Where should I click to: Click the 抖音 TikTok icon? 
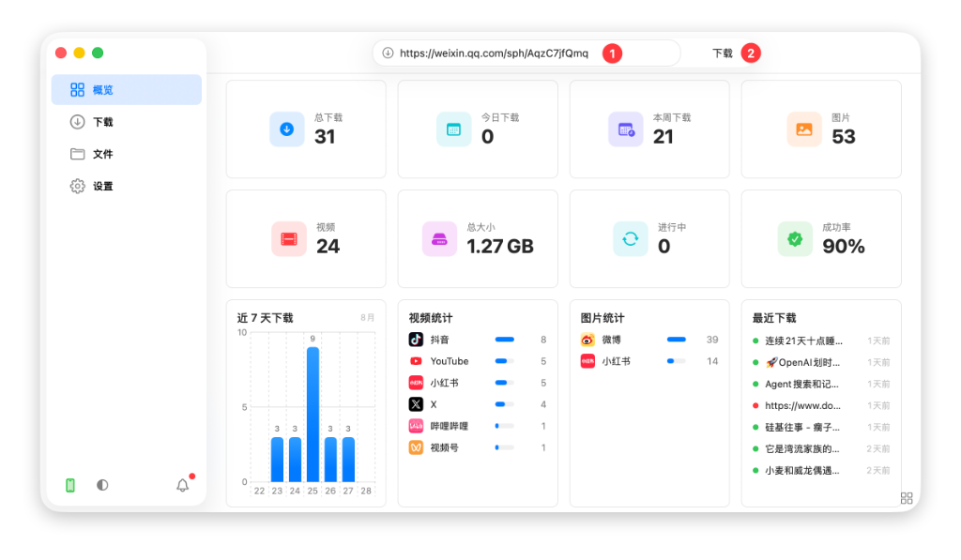[416, 340]
